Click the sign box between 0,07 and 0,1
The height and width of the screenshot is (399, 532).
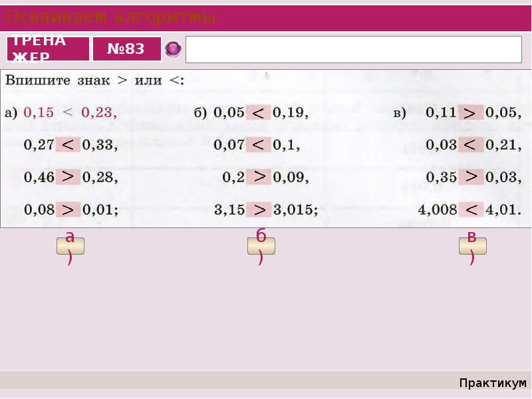click(x=259, y=144)
